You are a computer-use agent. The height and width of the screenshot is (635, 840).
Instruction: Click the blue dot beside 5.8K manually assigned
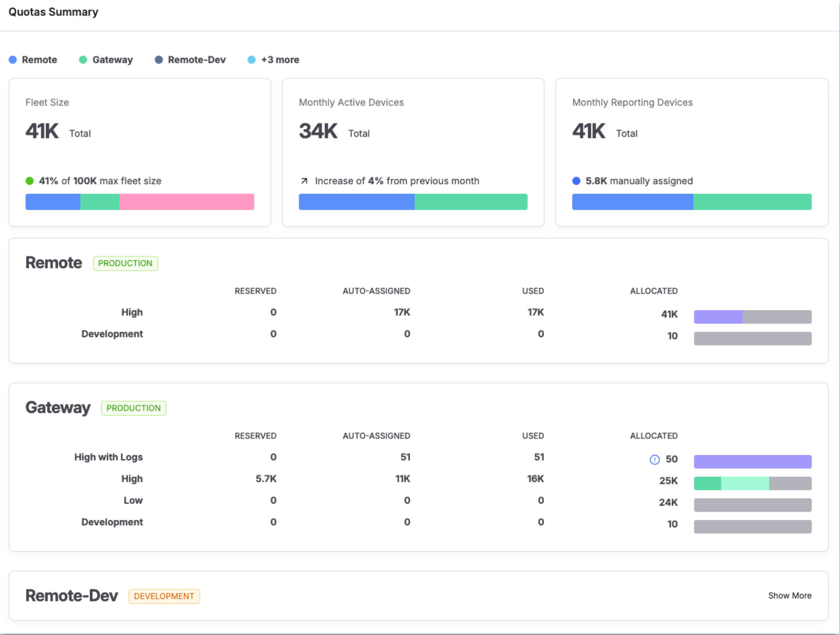[576, 181]
